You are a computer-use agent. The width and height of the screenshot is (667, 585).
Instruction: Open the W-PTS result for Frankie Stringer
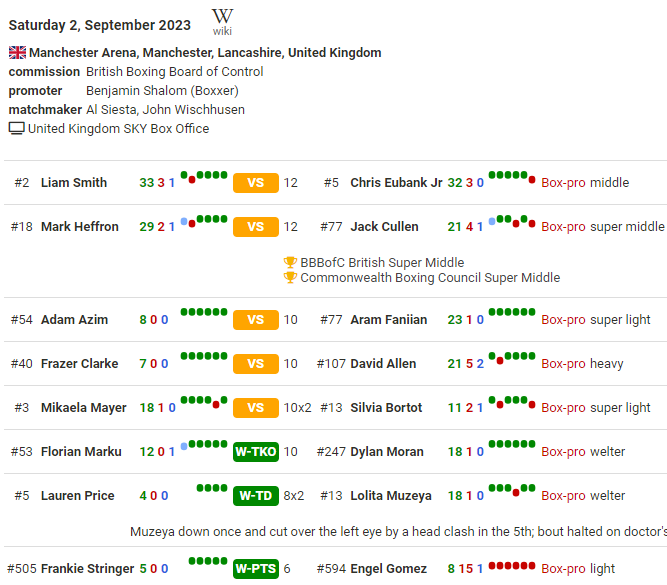[x=255, y=568]
